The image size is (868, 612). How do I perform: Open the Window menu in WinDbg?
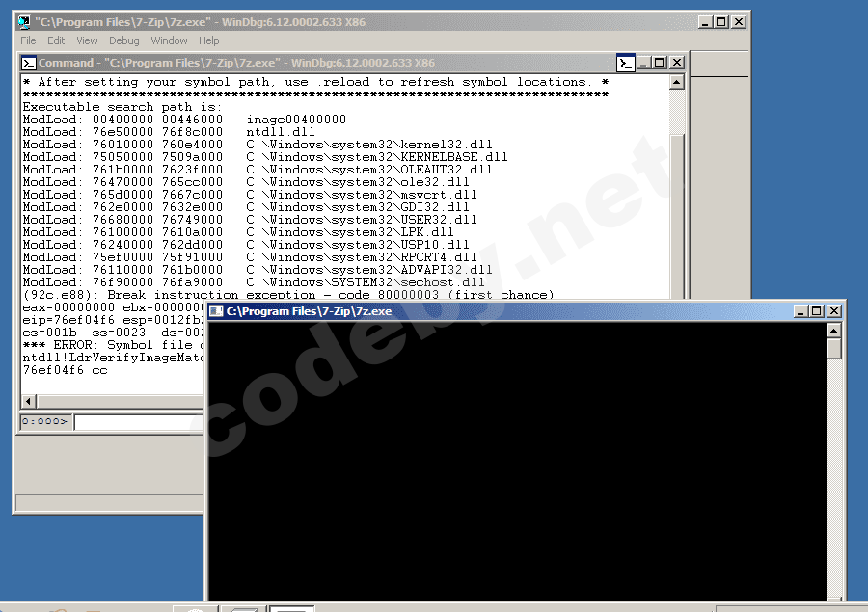tap(169, 40)
